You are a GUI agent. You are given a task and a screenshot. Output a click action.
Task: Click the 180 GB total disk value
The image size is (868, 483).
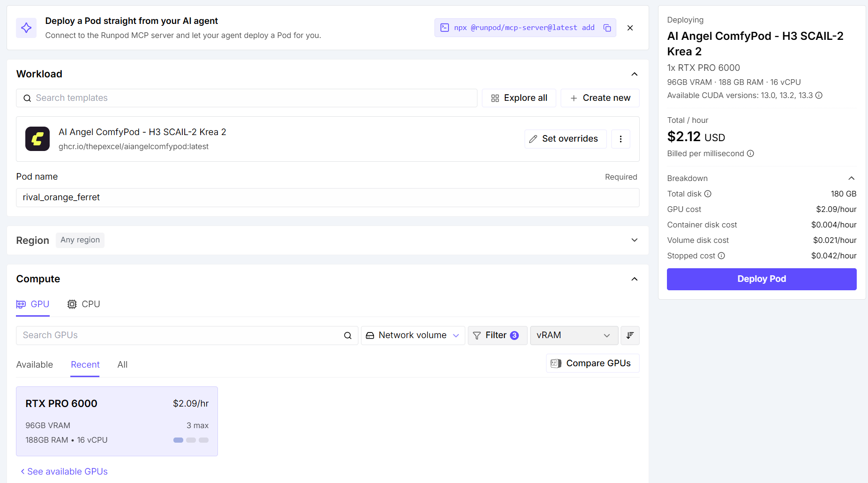[844, 194]
